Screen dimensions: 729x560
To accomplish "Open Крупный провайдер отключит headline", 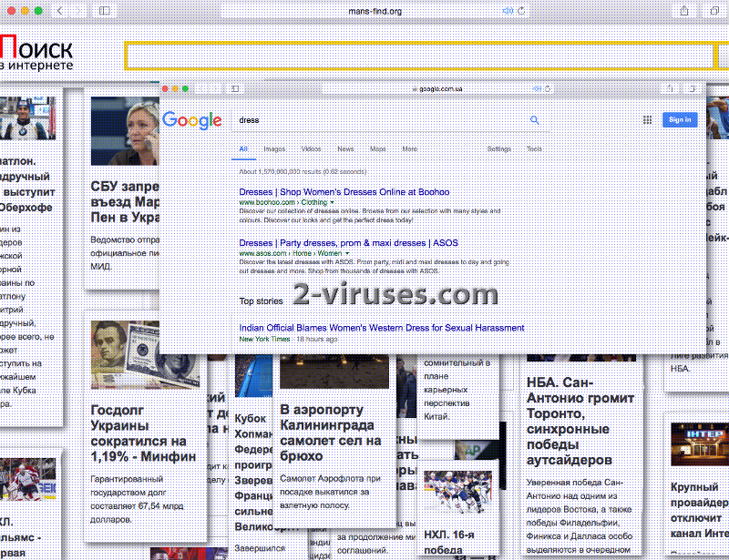I will point(700,510).
